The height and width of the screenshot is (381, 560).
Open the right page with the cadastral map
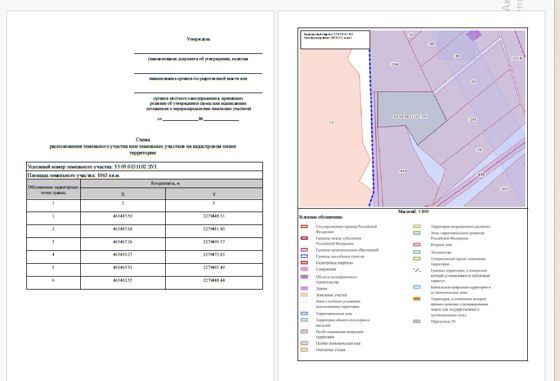[412, 196]
